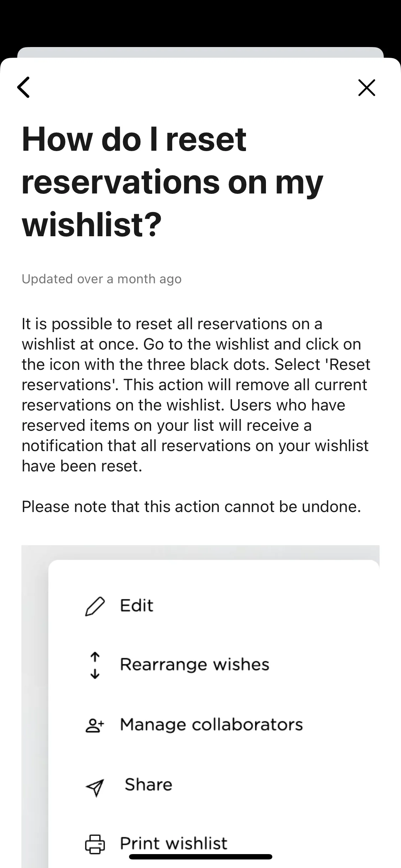
Task: Tap the pencil icon next to Edit
Action: (x=95, y=606)
